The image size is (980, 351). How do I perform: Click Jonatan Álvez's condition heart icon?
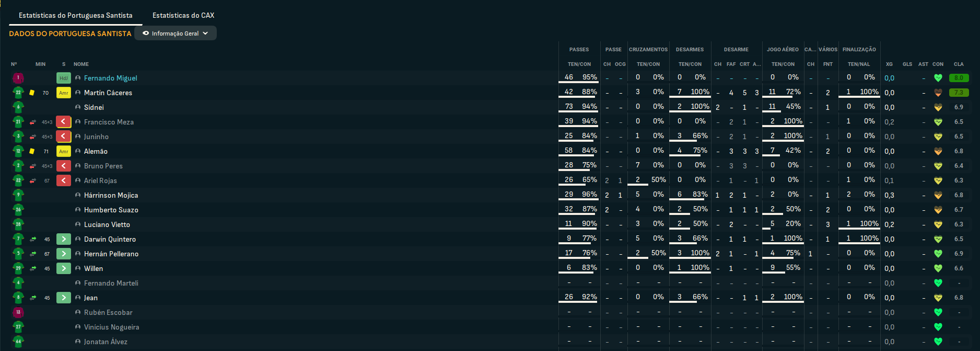tap(938, 342)
